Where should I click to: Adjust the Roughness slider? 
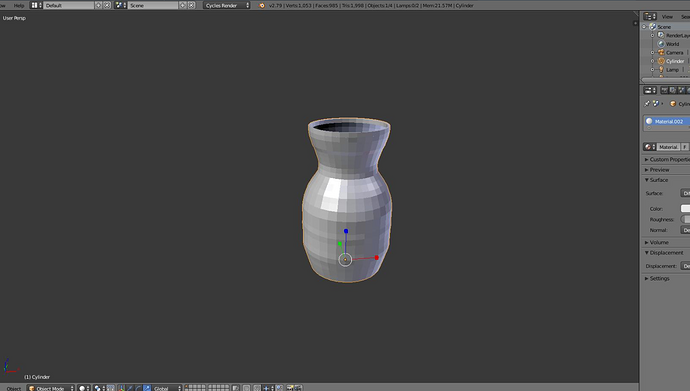pos(685,219)
